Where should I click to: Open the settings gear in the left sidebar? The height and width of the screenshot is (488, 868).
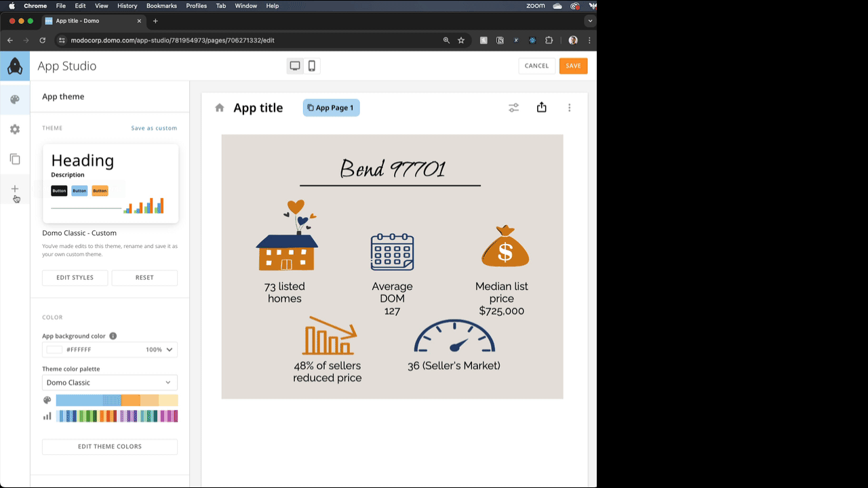click(14, 129)
